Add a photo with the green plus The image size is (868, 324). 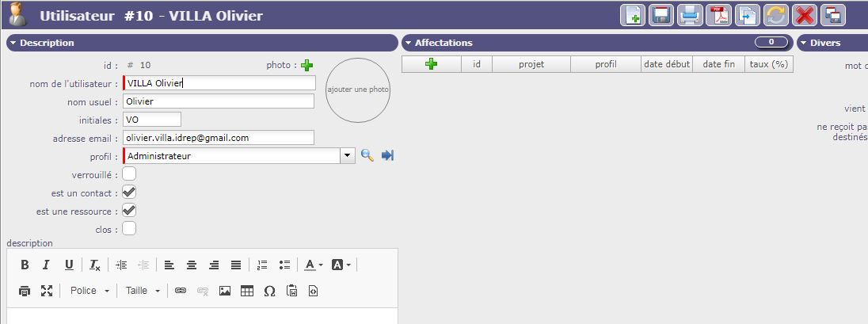306,65
